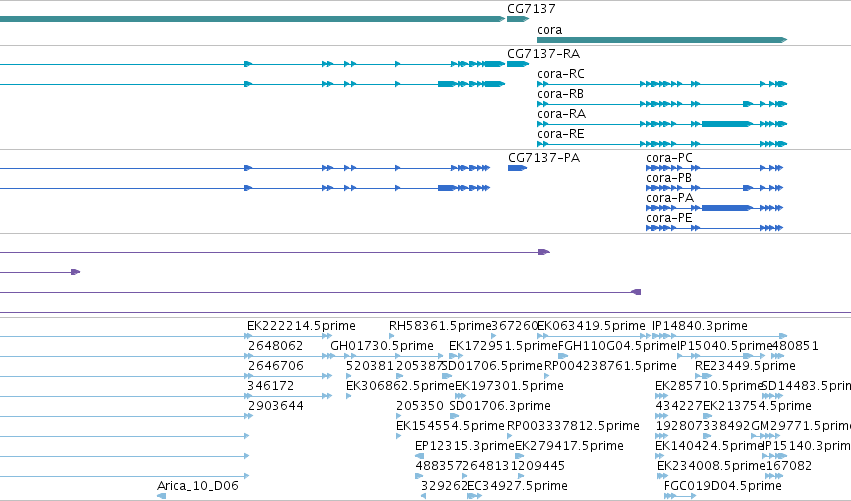
Task: Select the SD01706.5prime feature label
Action: pos(493,366)
